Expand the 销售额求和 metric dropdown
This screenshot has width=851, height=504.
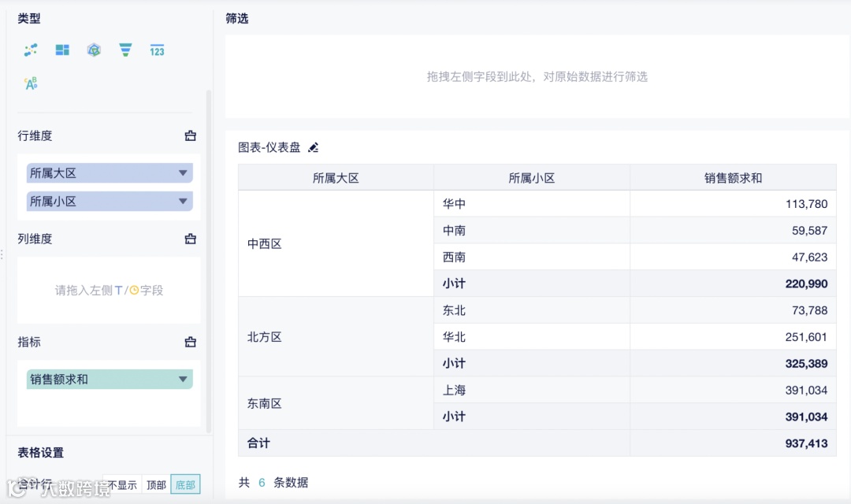[x=183, y=379]
